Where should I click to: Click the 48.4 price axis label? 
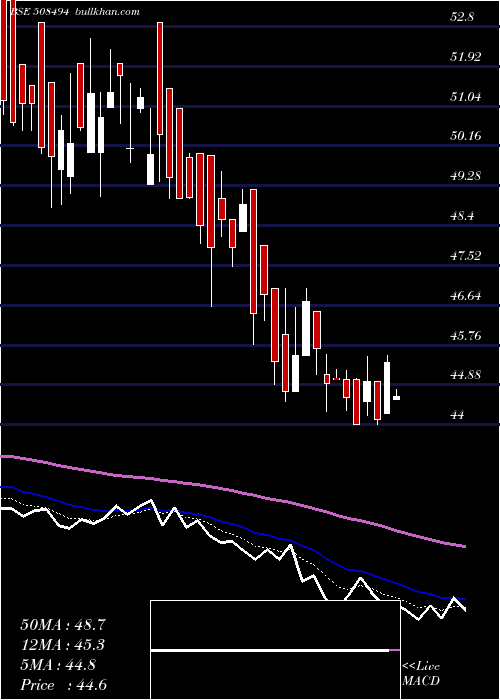pos(463,216)
